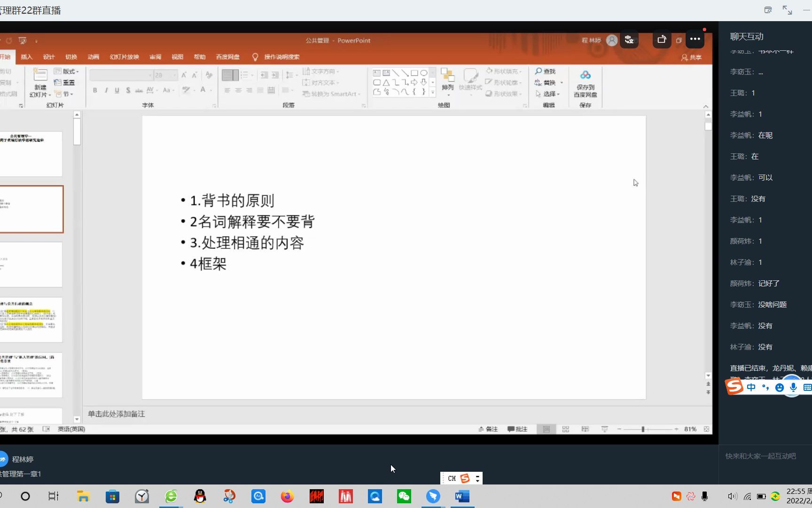Click the Increase Font Size icon
This screenshot has height=508, width=812.
[x=184, y=75]
